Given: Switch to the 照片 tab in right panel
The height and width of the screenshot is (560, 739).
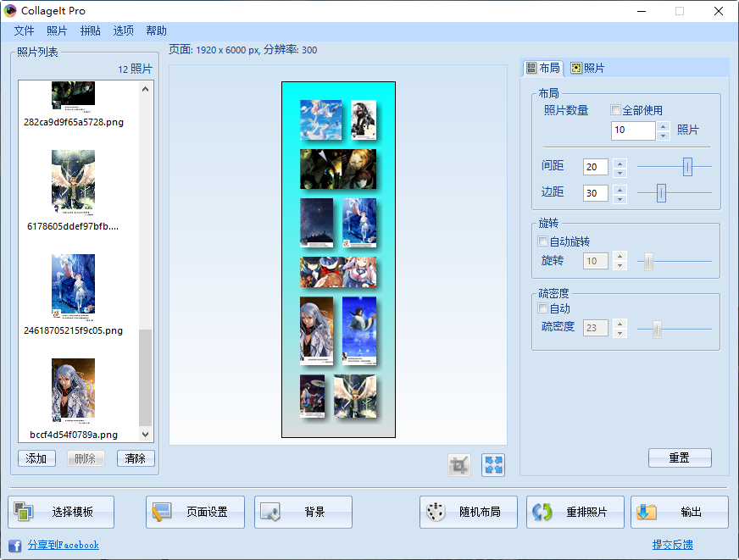Looking at the screenshot, I should [x=587, y=69].
